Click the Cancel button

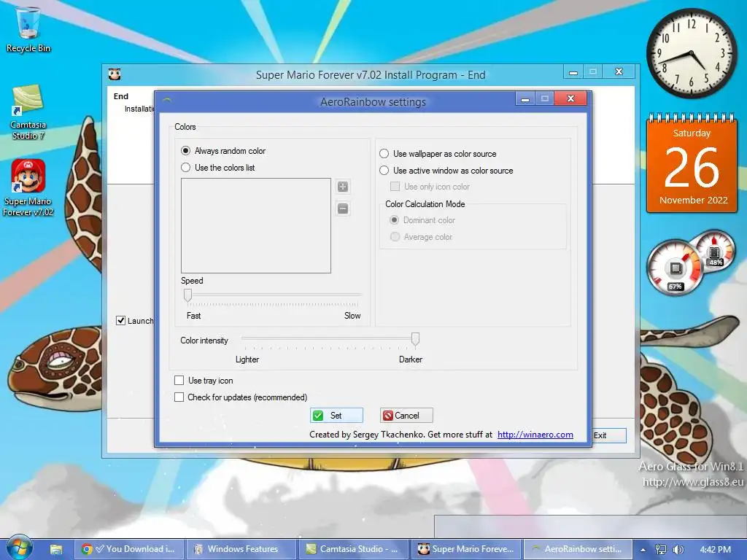(x=406, y=415)
